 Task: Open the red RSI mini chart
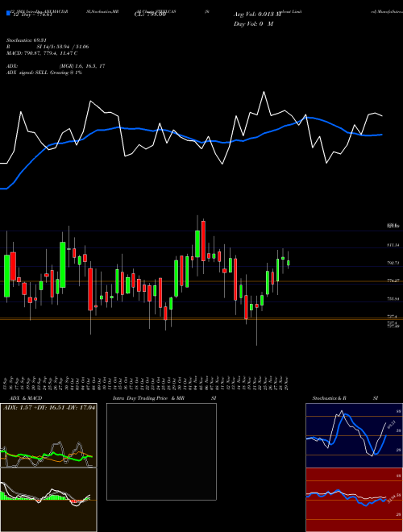(x=354, y=500)
